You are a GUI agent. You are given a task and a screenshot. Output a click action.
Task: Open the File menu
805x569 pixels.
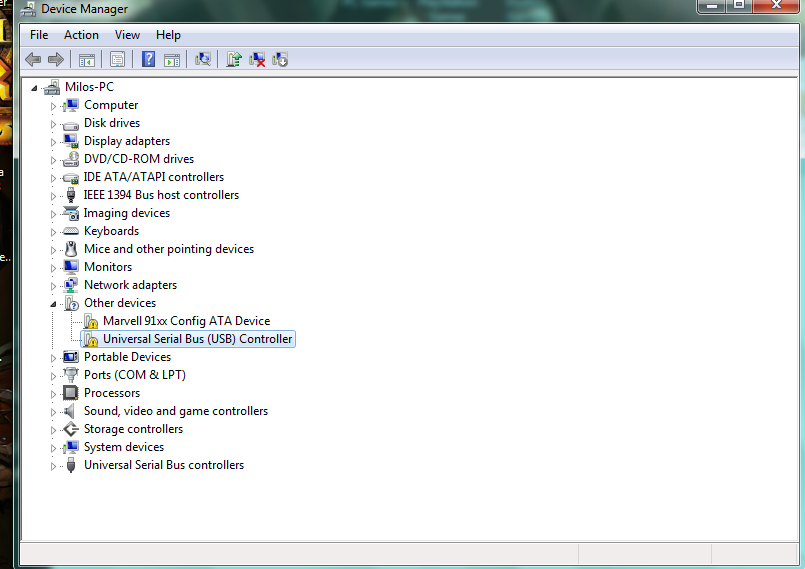pos(39,35)
